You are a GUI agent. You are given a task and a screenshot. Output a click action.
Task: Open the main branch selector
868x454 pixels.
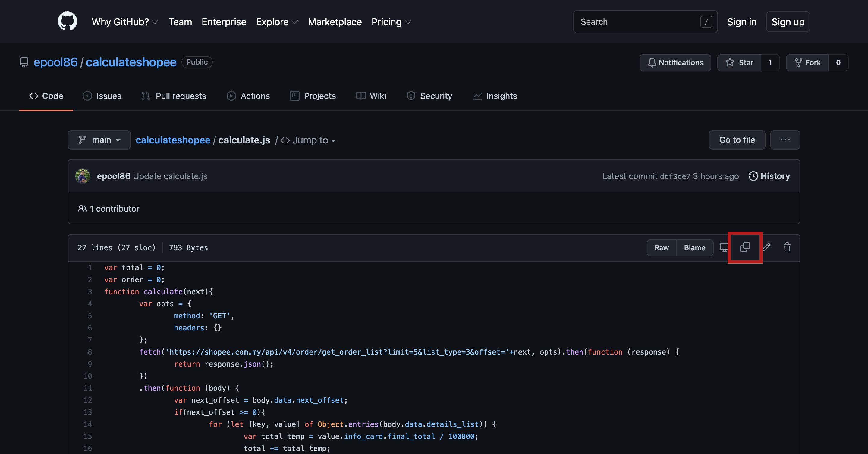pos(99,140)
